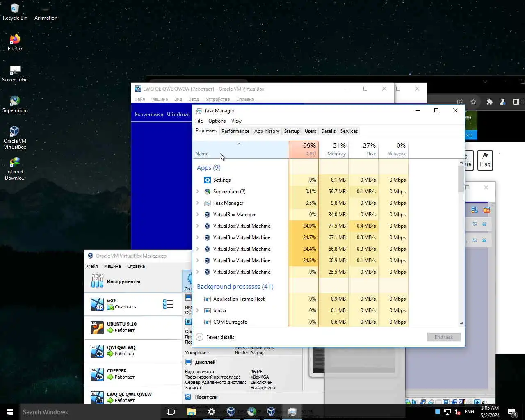Switch to the Details tab

tap(328, 131)
